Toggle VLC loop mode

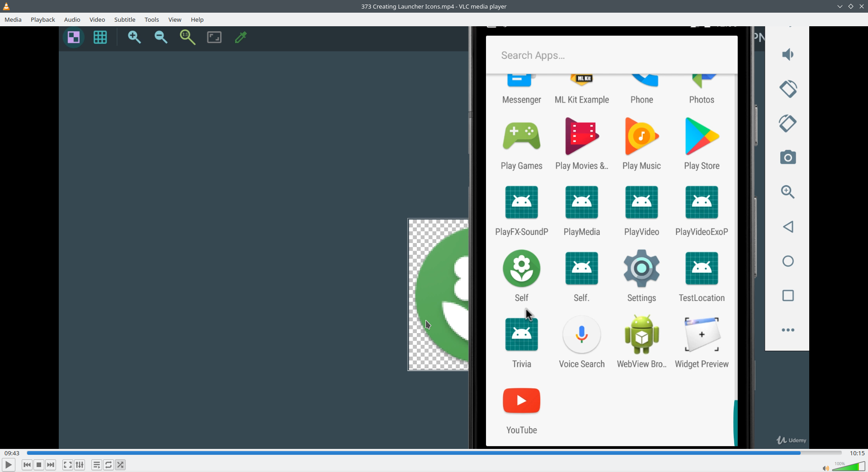(x=108, y=465)
